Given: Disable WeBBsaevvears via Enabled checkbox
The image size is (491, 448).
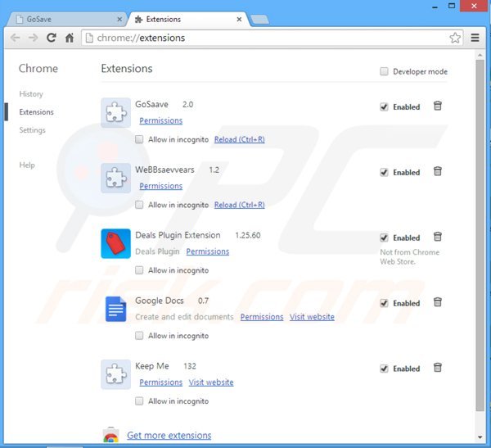Looking at the screenshot, I should pos(385,172).
